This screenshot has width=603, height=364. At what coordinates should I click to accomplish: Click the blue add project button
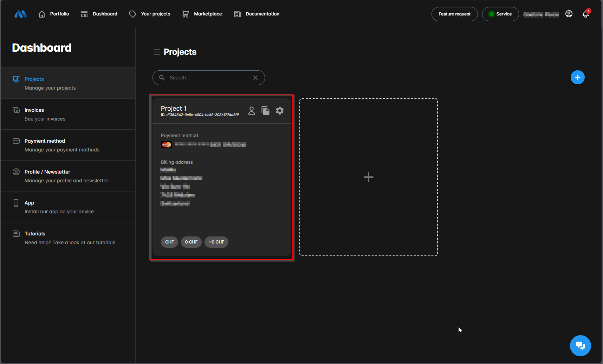coord(577,77)
